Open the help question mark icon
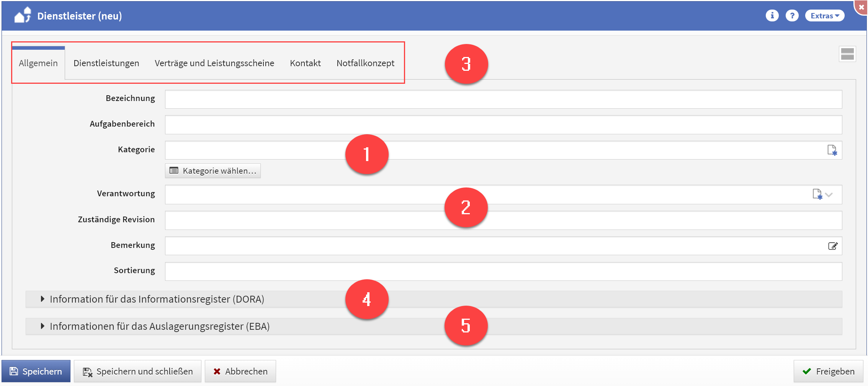This screenshot has height=386, width=868. pos(792,16)
